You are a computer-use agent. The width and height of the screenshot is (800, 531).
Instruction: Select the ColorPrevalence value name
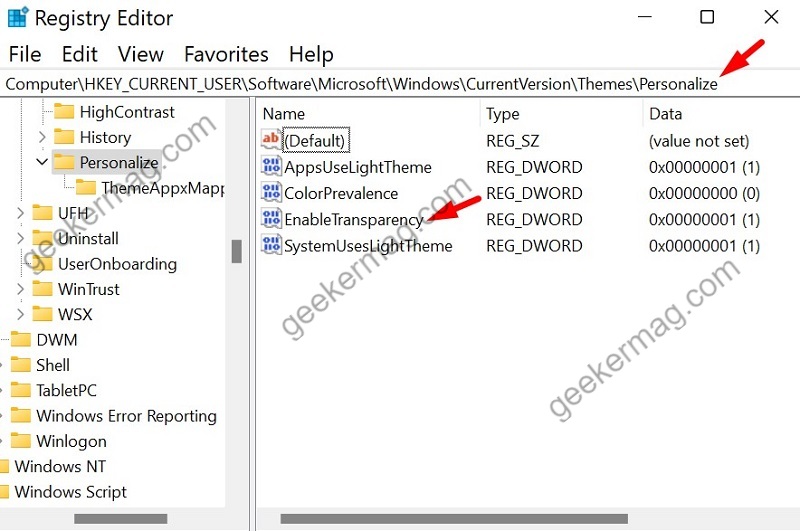(x=341, y=193)
